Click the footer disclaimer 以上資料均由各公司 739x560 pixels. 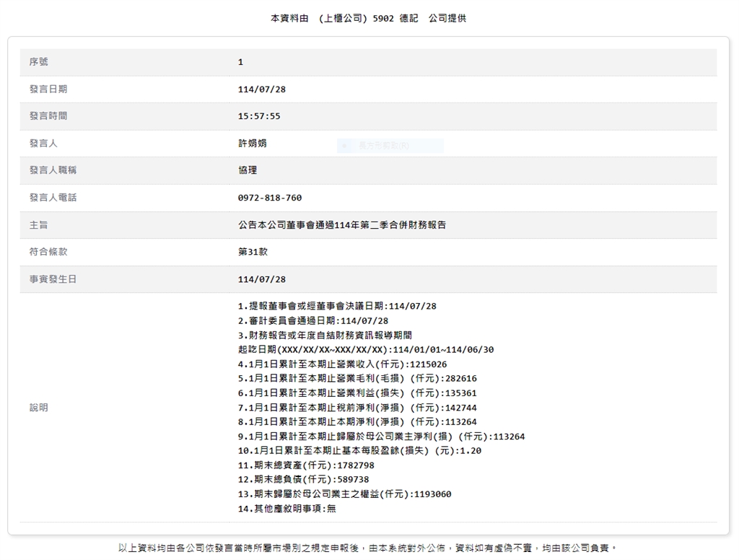click(x=367, y=548)
